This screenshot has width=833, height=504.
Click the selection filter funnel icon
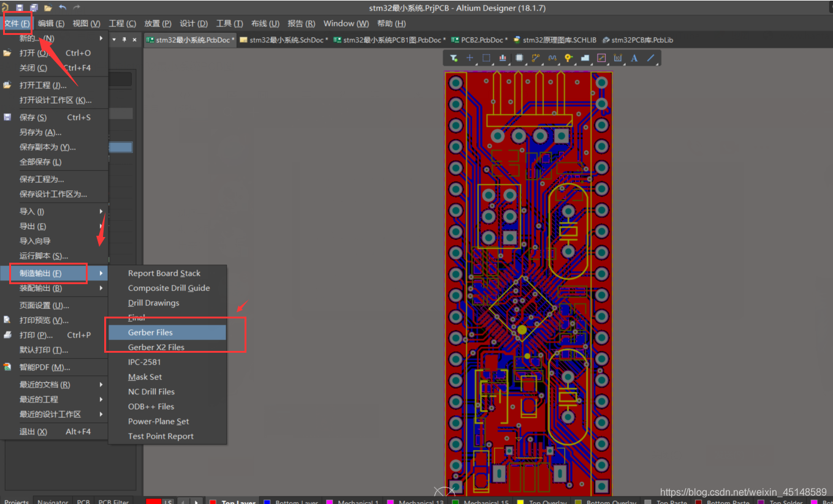coord(454,58)
